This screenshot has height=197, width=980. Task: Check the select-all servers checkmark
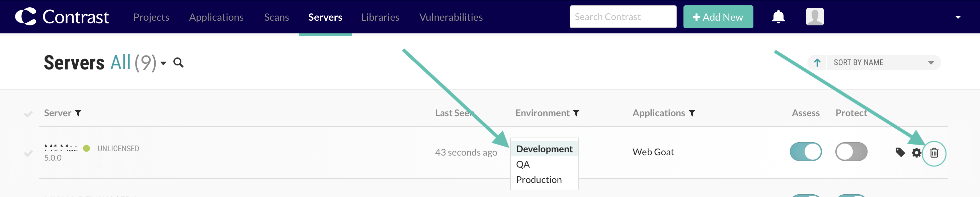pyautogui.click(x=28, y=114)
